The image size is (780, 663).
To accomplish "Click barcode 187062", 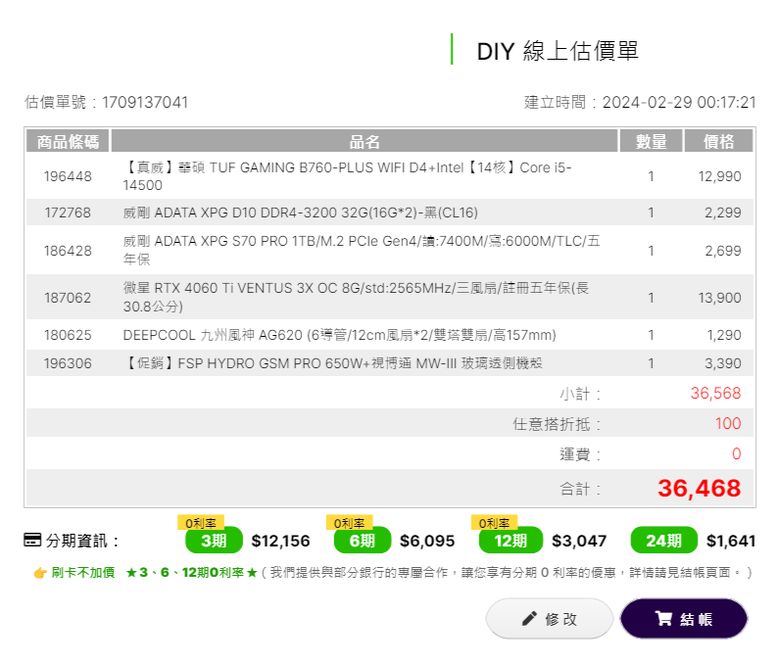I will click(x=68, y=298).
